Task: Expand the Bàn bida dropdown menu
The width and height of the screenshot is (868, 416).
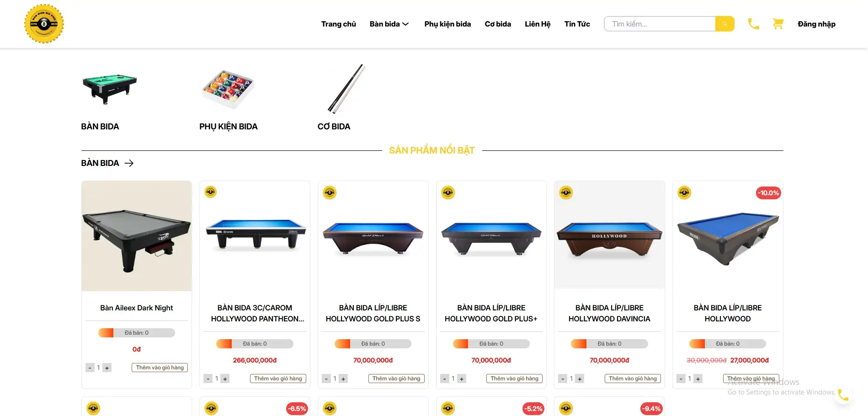Action: coord(389,24)
